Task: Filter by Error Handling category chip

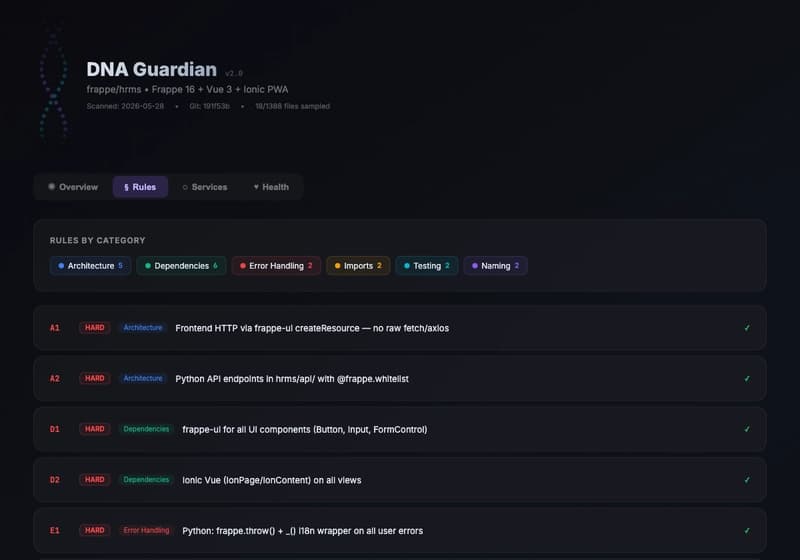Action: click(276, 266)
